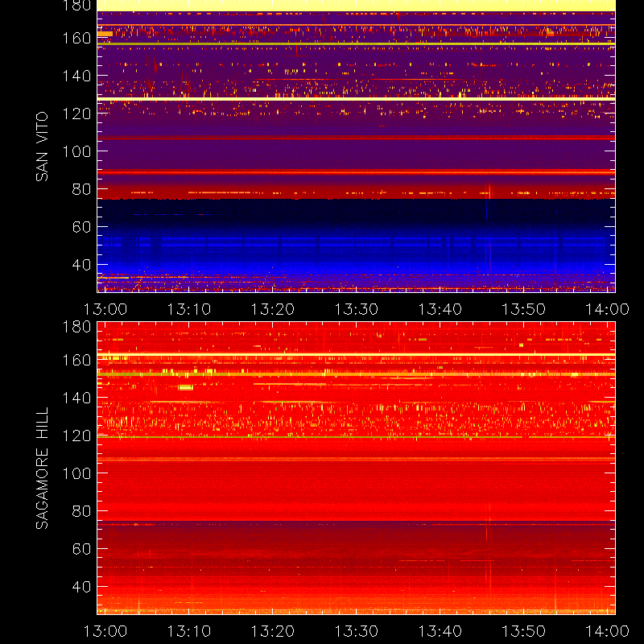Pick the 100 label on Sagamore Hill axis

click(x=76, y=473)
